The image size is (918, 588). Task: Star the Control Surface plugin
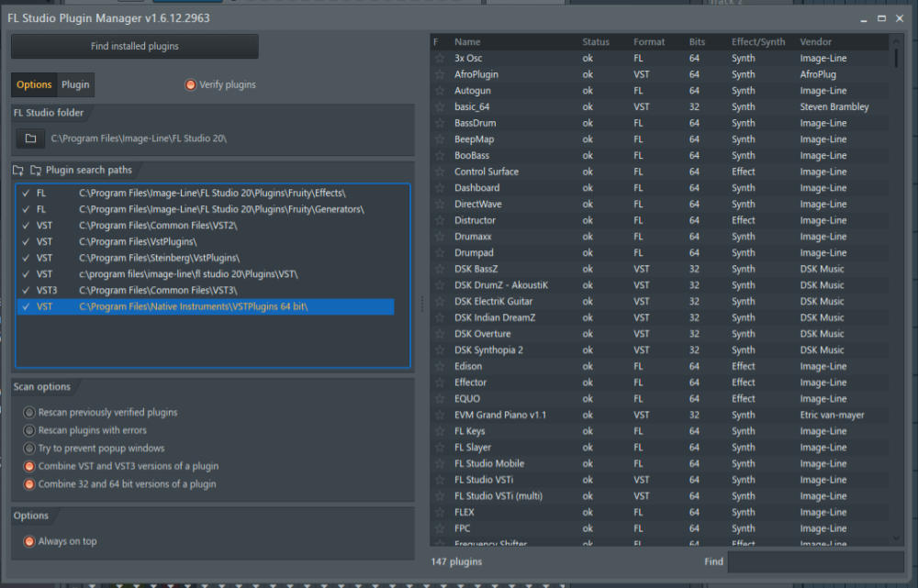coord(439,172)
